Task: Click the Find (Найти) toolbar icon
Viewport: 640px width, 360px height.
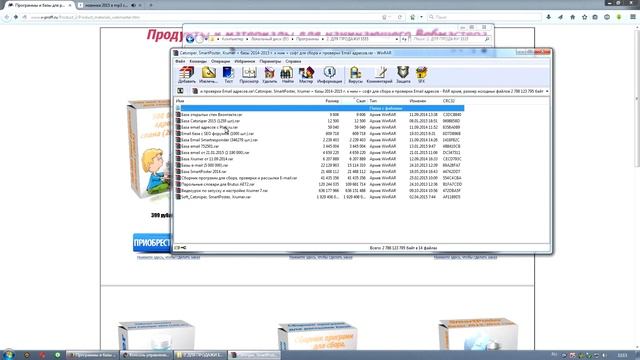Action: pyautogui.click(x=287, y=75)
